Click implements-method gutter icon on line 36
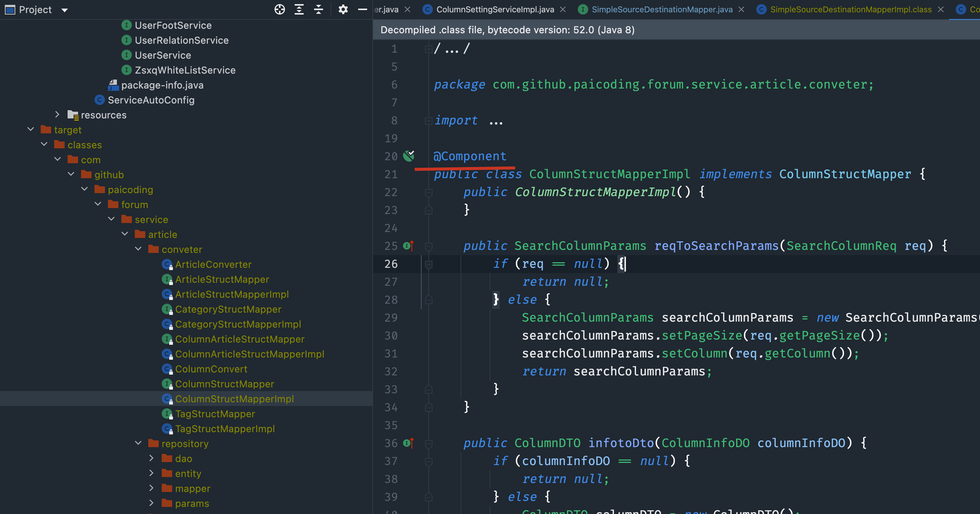980x514 pixels. click(408, 443)
